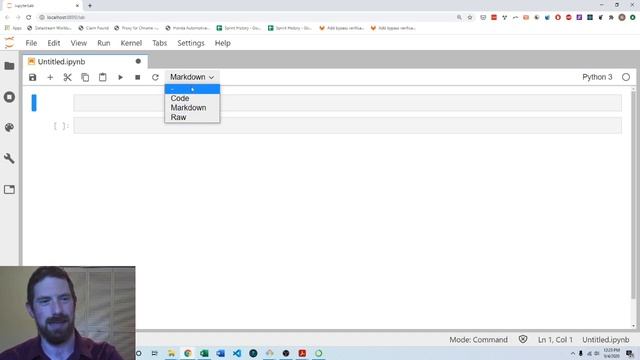The image size is (640, 360).
Task: Click the JupyterLab logo
Action: (x=9, y=42)
